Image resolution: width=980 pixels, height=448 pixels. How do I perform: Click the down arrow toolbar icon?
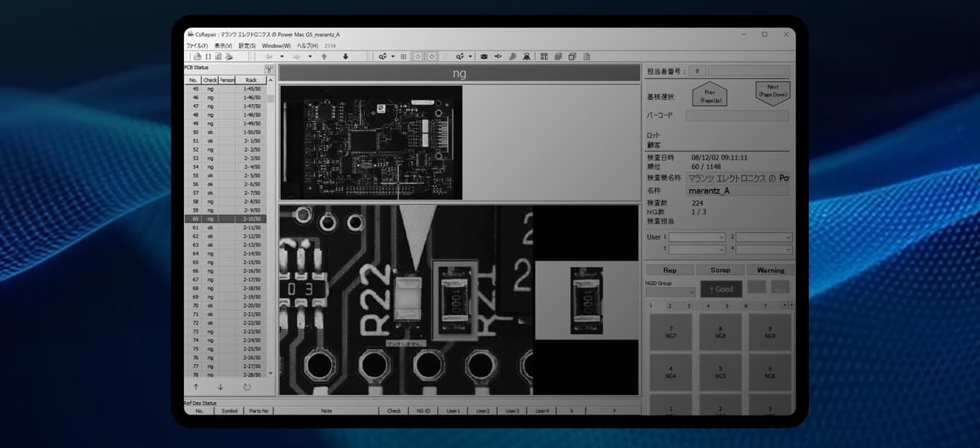[x=345, y=57]
